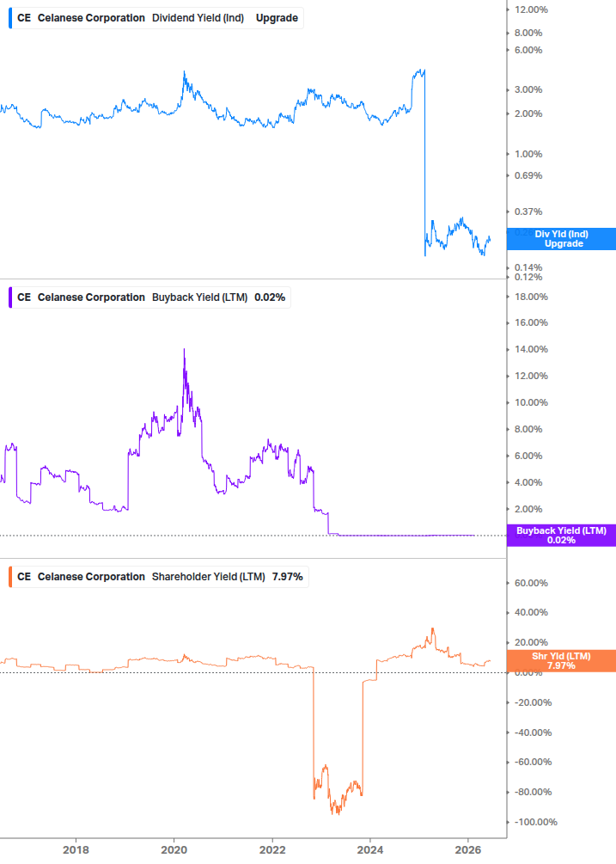Click the blue Div Yld (Ind) Upgrade axis tag

[x=561, y=239]
